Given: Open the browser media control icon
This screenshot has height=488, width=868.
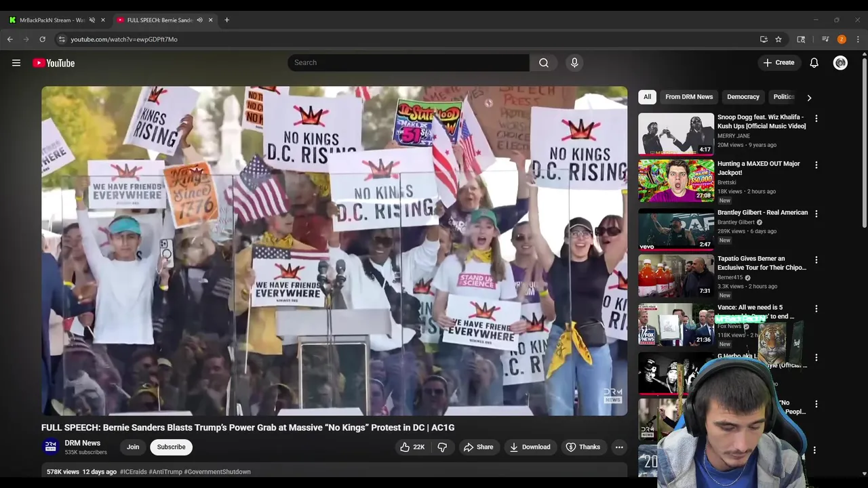Looking at the screenshot, I should coord(825,39).
